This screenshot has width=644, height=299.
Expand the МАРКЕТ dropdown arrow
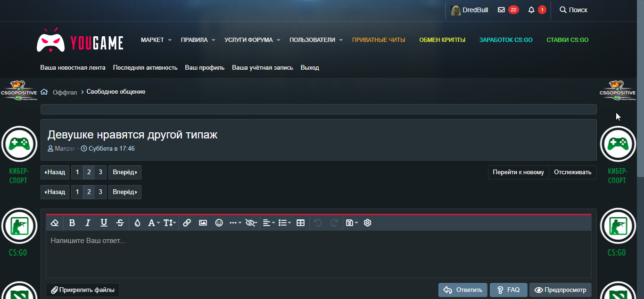click(170, 40)
